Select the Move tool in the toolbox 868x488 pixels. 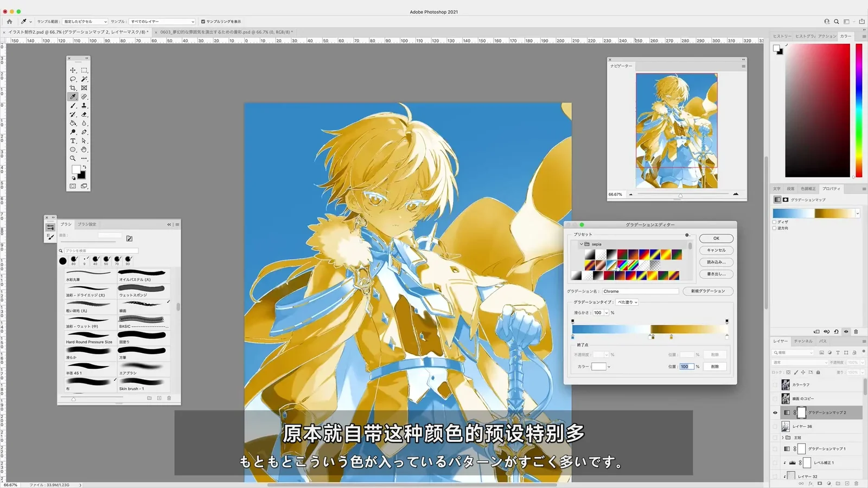(x=73, y=70)
